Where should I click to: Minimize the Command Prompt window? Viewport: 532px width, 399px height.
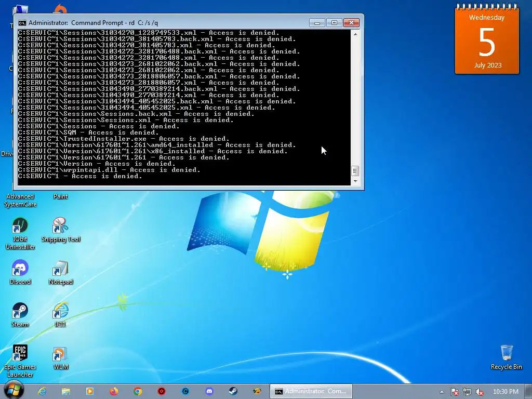317,23
